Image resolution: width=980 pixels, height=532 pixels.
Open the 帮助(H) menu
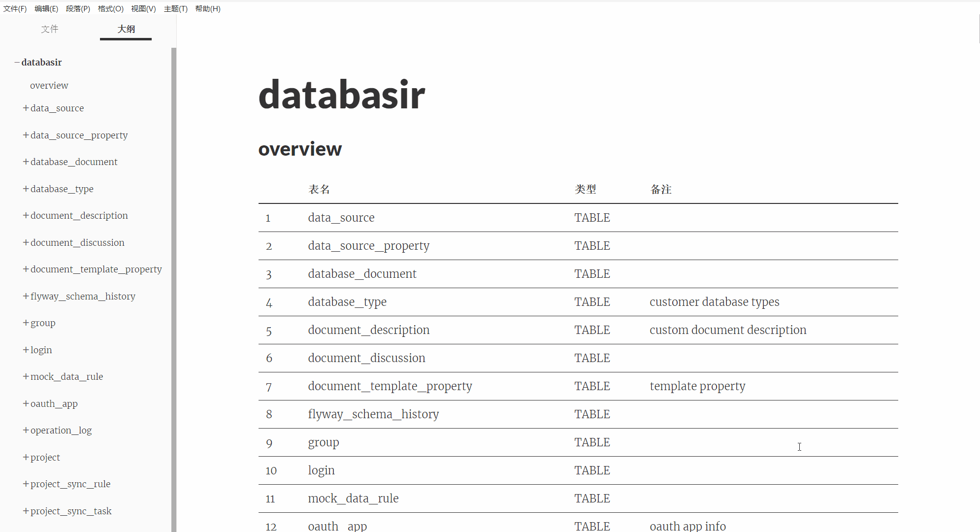pos(207,8)
